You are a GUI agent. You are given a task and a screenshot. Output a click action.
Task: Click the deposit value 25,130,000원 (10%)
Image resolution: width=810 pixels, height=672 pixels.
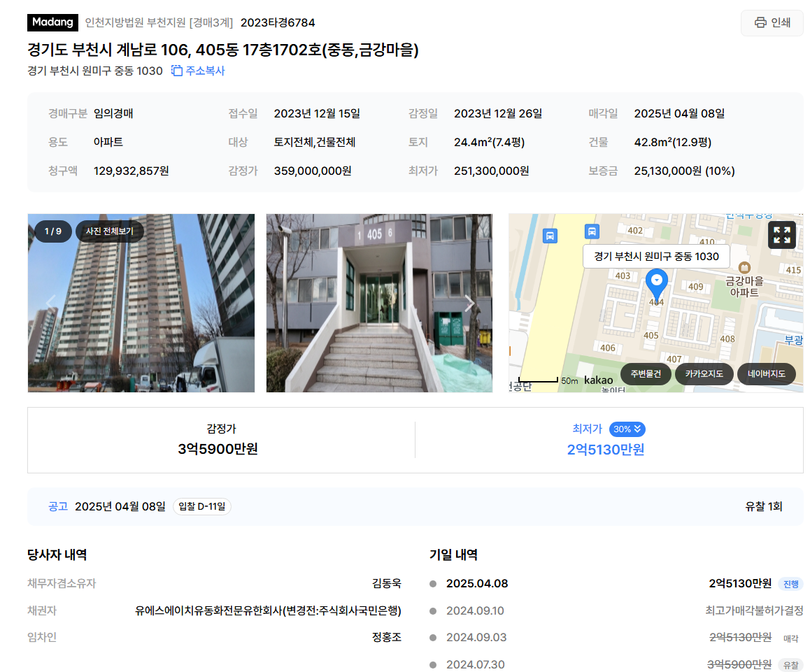(x=685, y=171)
